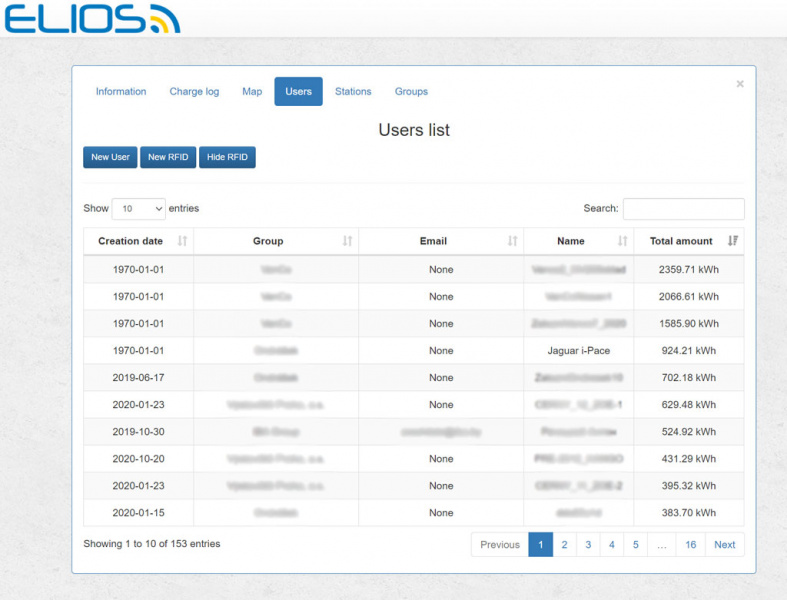787x600 pixels.
Task: Click the 2019-10-30 creation date
Action: [x=139, y=432]
